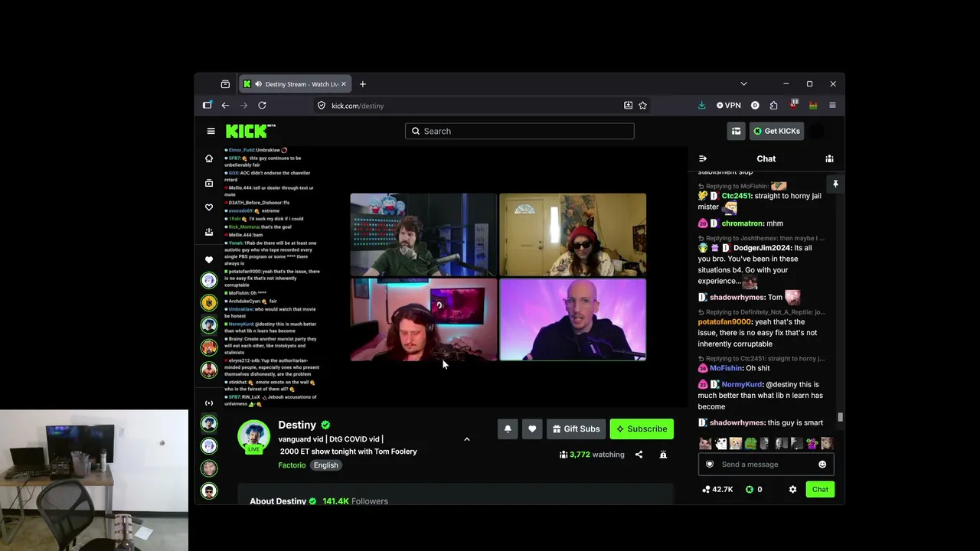The image size is (980, 551).
Task: Open the Factorio category link
Action: 292,465
